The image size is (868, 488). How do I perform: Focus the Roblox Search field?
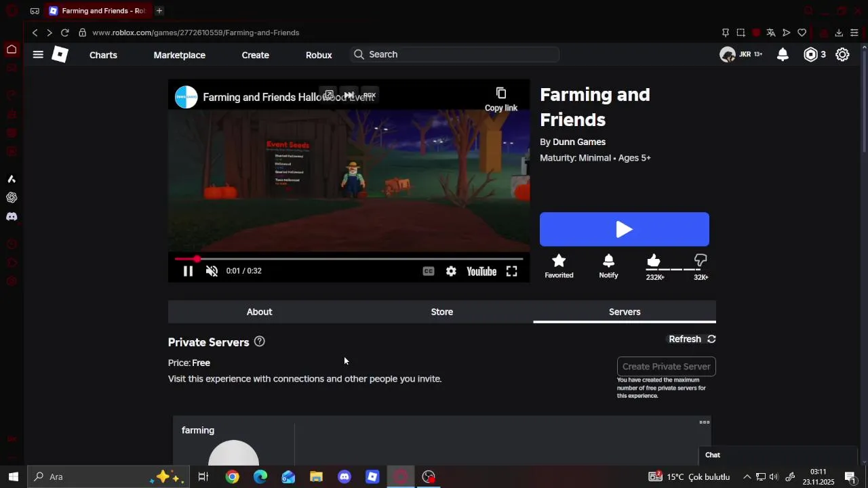pos(454,54)
